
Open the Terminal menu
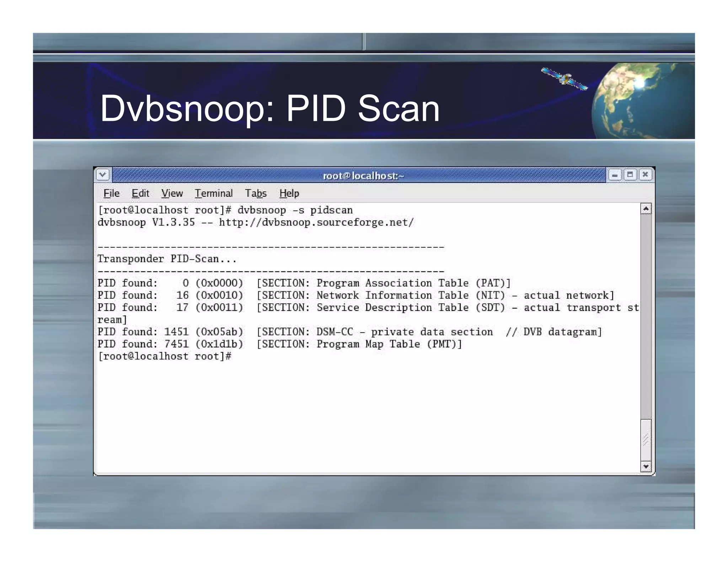click(x=214, y=193)
